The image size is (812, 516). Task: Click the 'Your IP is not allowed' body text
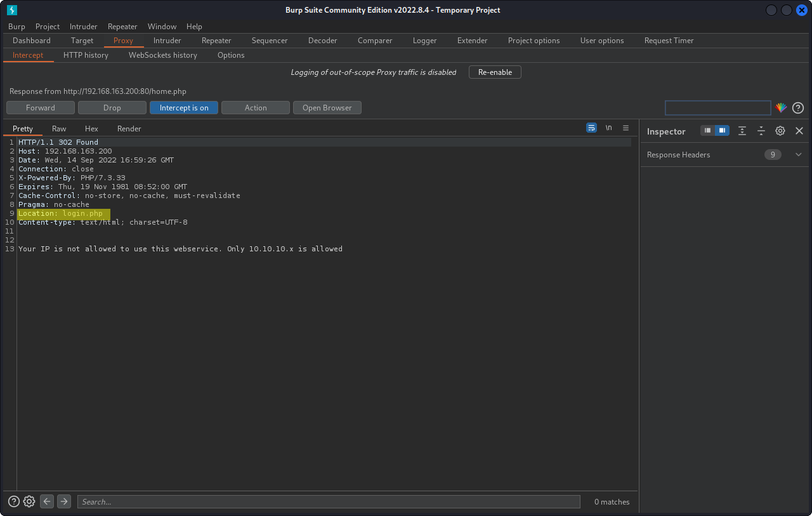180,249
